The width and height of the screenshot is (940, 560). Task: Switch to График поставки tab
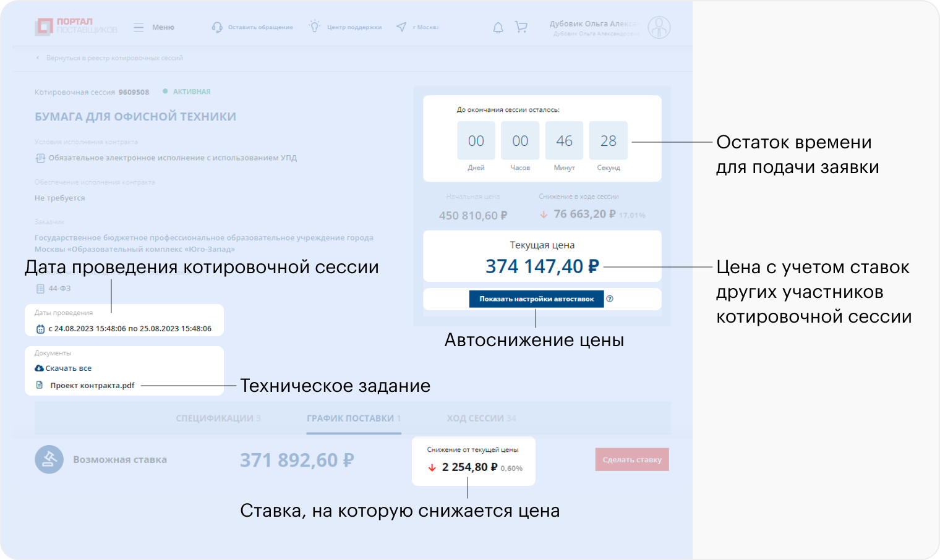coord(354,418)
